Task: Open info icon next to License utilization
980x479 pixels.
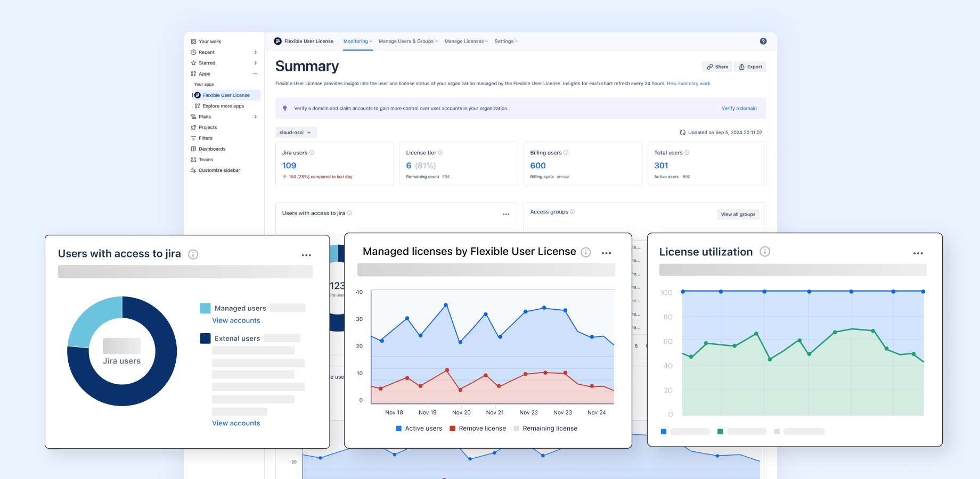Action: [765, 251]
